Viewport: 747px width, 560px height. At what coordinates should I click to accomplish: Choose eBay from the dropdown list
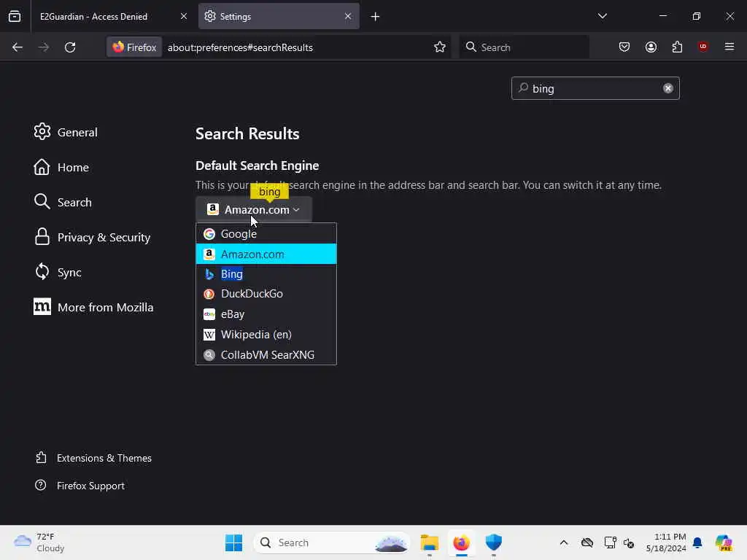pos(266,314)
